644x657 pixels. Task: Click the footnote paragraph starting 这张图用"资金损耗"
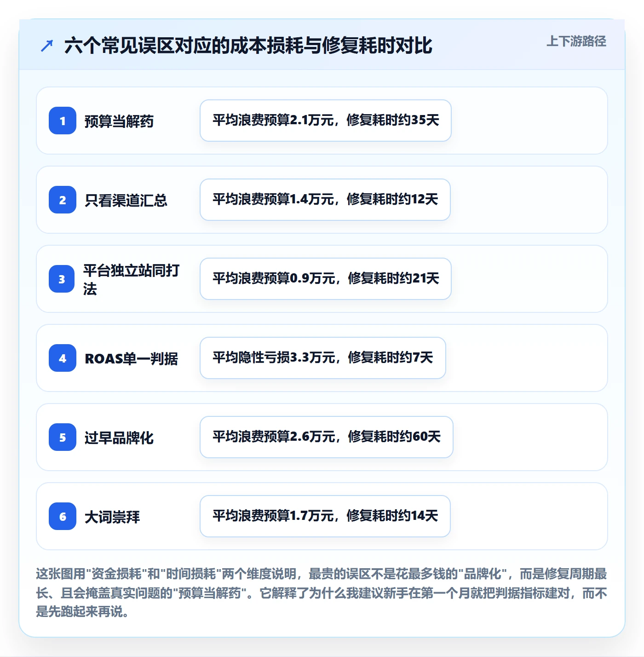(322, 593)
